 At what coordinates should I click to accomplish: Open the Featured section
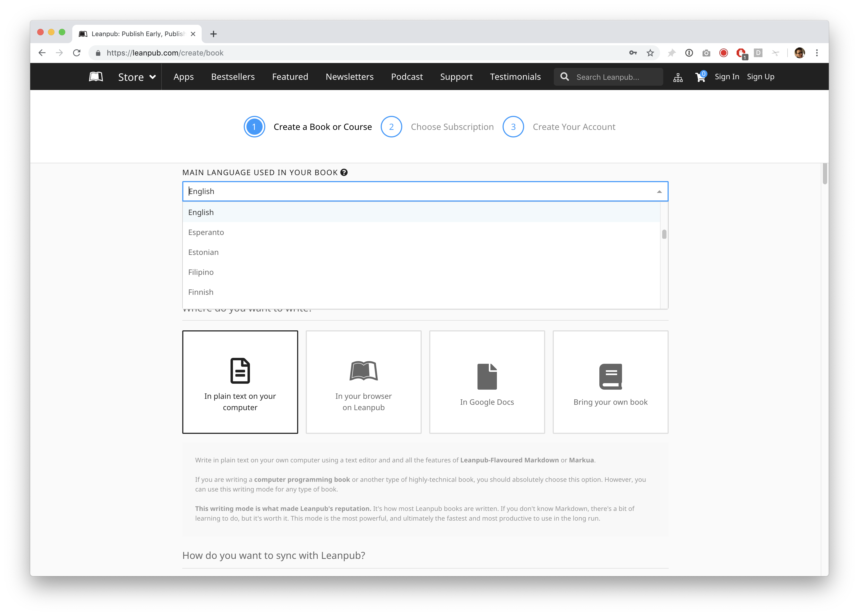[x=290, y=77]
